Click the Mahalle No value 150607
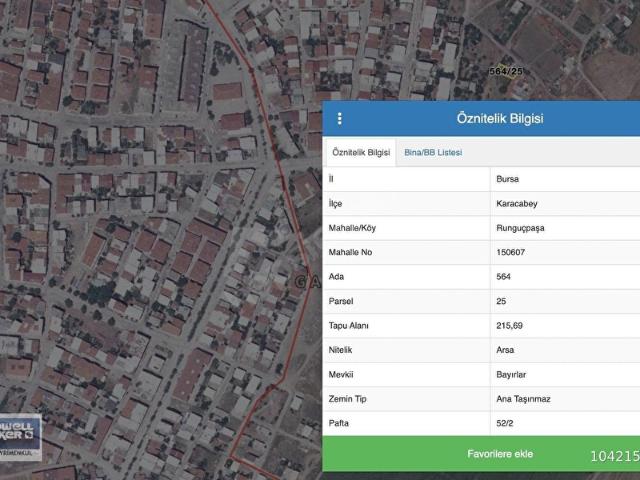Screen dimensions: 640x480 (513, 252)
